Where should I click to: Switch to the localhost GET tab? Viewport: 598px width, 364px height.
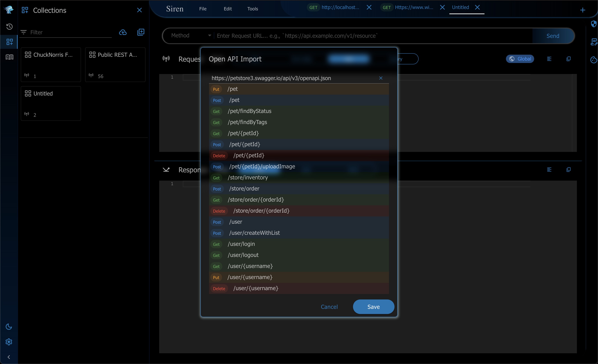(x=340, y=7)
